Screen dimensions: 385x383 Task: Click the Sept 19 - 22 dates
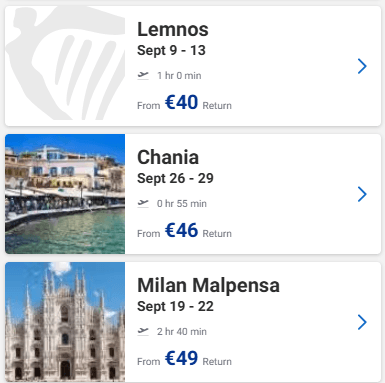pyautogui.click(x=175, y=306)
